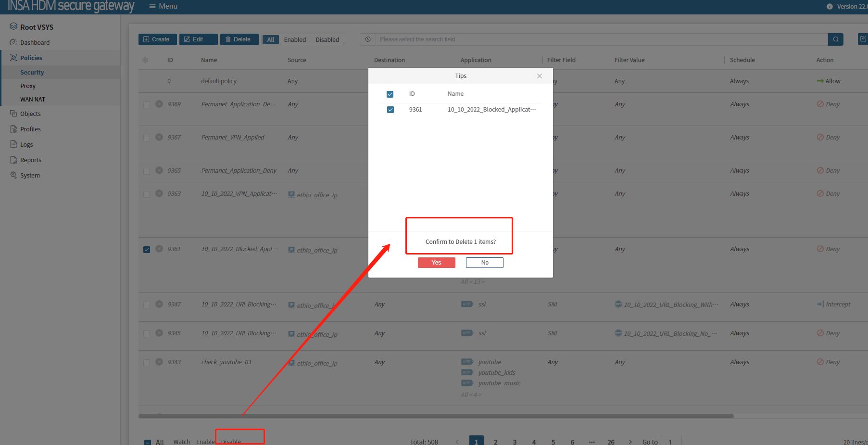Open the Dashboard sidebar item

tap(35, 42)
